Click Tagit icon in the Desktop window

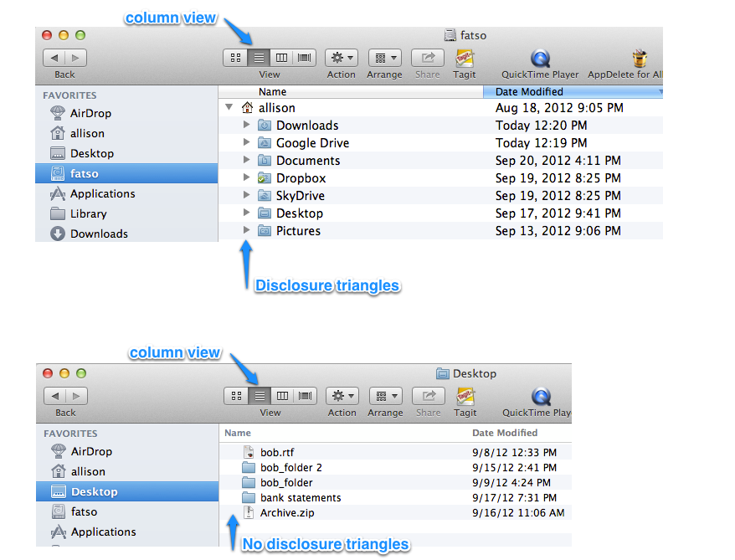click(x=465, y=396)
